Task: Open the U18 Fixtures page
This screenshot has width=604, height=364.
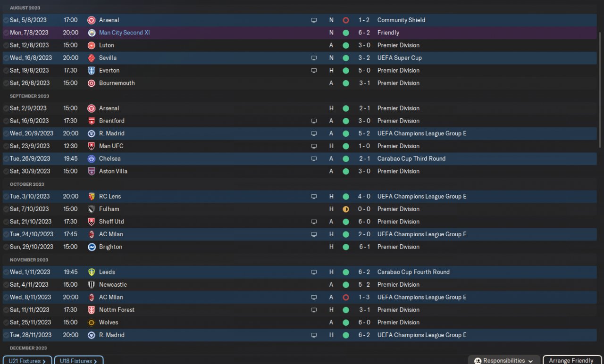Action: [78, 361]
